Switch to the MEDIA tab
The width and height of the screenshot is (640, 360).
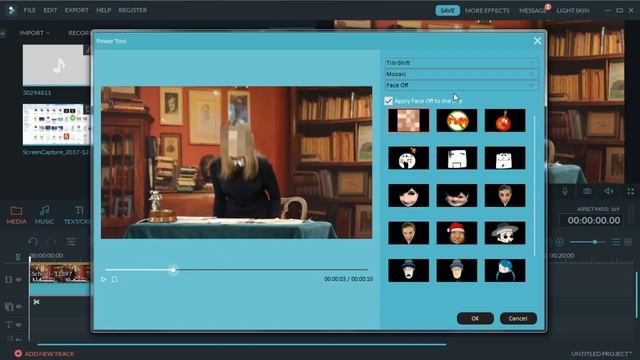(x=16, y=215)
